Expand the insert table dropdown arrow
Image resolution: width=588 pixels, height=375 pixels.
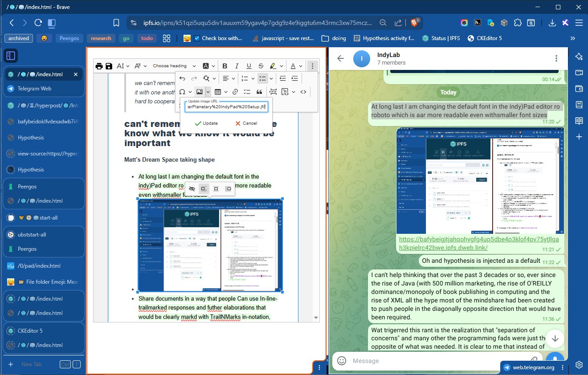pyautogui.click(x=226, y=92)
